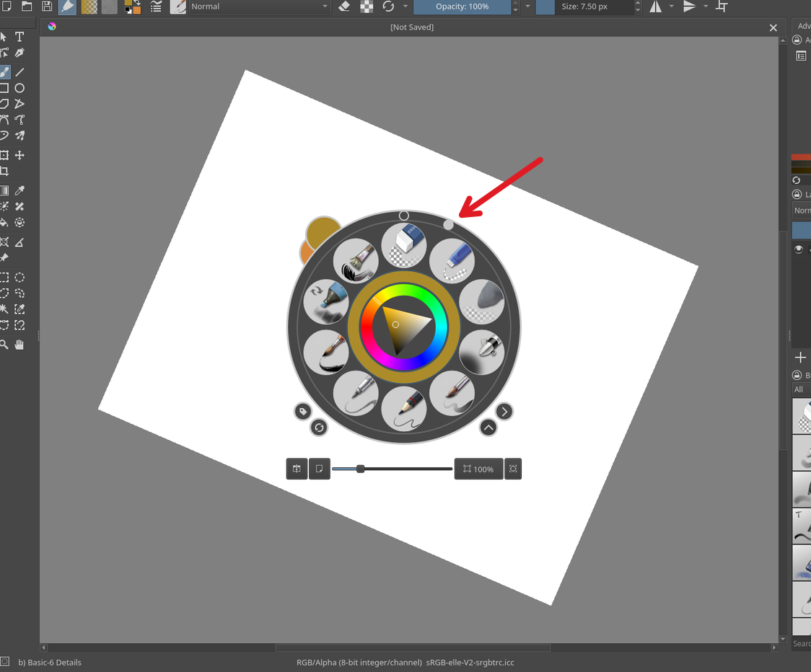This screenshot has height=672, width=811.
Task: Select the Color sampler eyedropper tool
Action: tap(19, 191)
